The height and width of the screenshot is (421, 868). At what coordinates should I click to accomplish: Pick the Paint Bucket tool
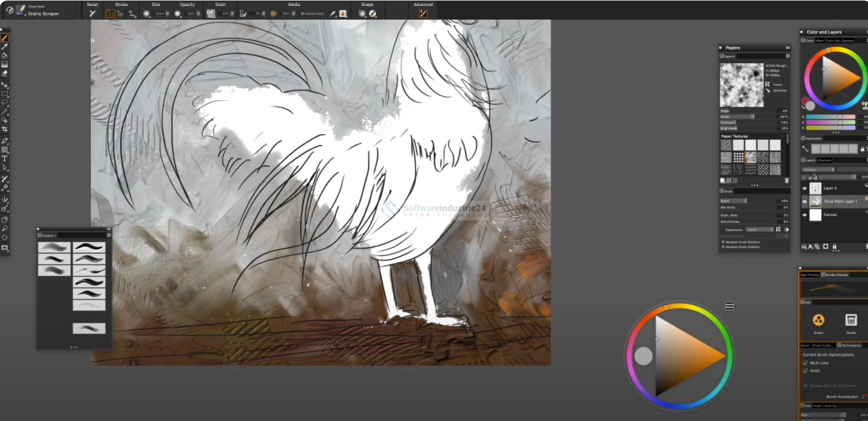(4, 56)
